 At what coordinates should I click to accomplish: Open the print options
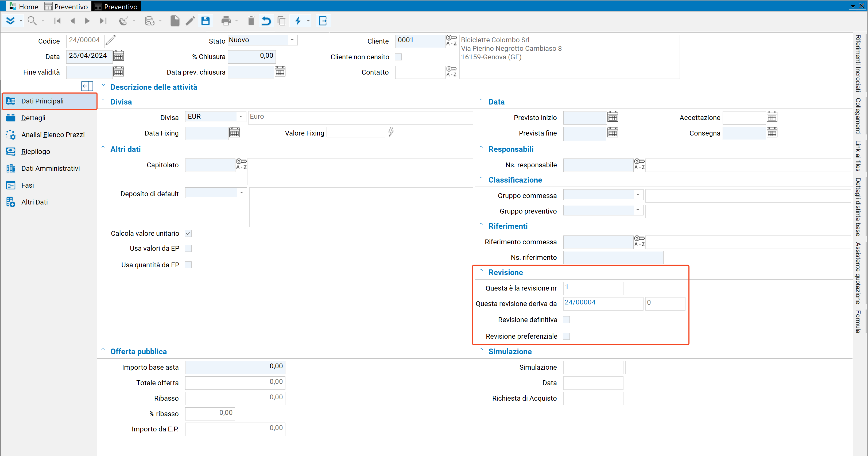point(226,21)
